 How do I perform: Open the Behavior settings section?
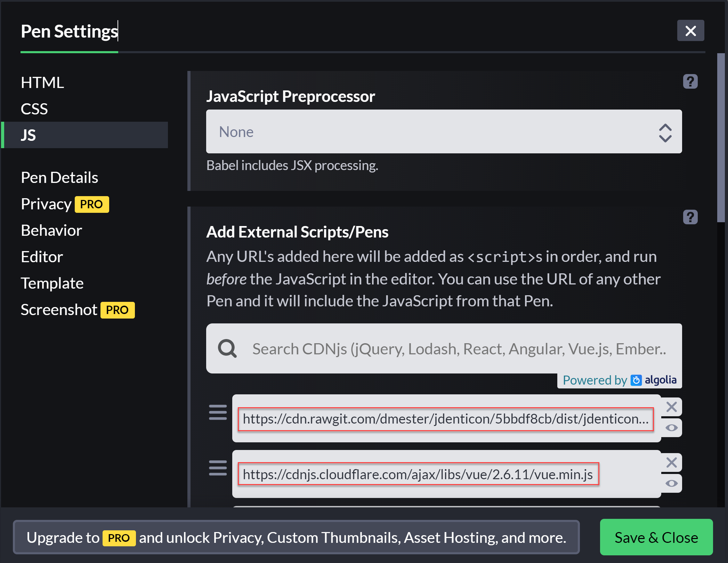(51, 231)
